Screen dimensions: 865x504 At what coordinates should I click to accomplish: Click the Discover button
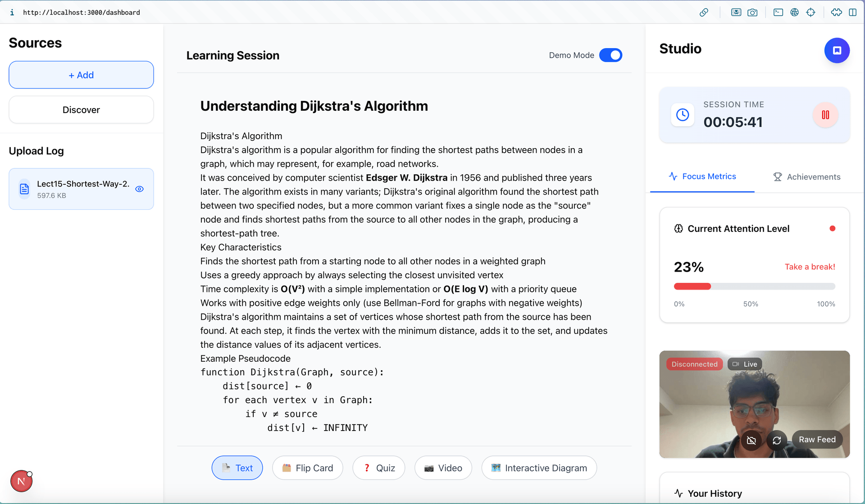81,110
